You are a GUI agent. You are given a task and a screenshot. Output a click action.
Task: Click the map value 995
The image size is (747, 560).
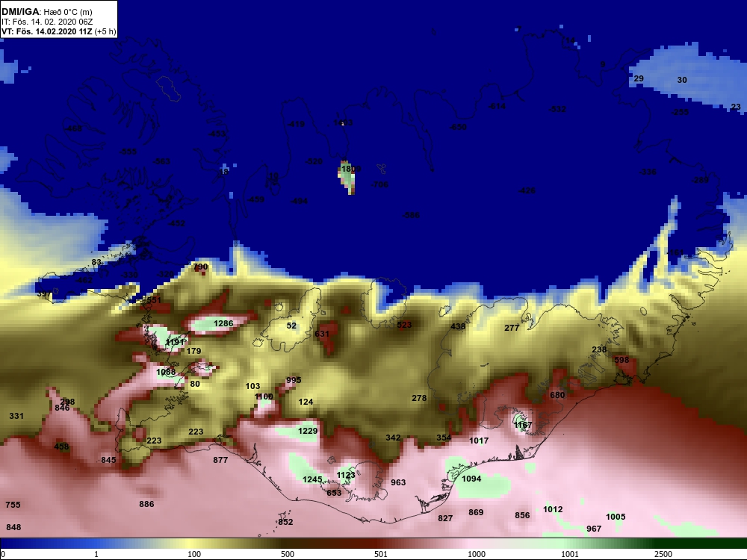[x=294, y=380]
